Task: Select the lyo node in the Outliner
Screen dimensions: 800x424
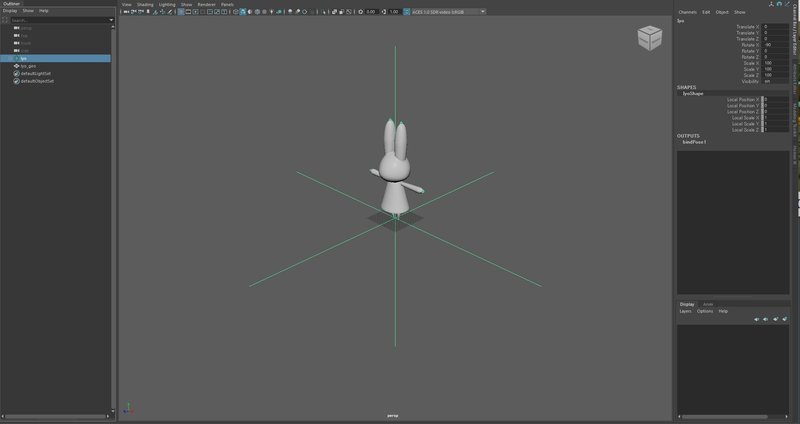Action: 55,58
